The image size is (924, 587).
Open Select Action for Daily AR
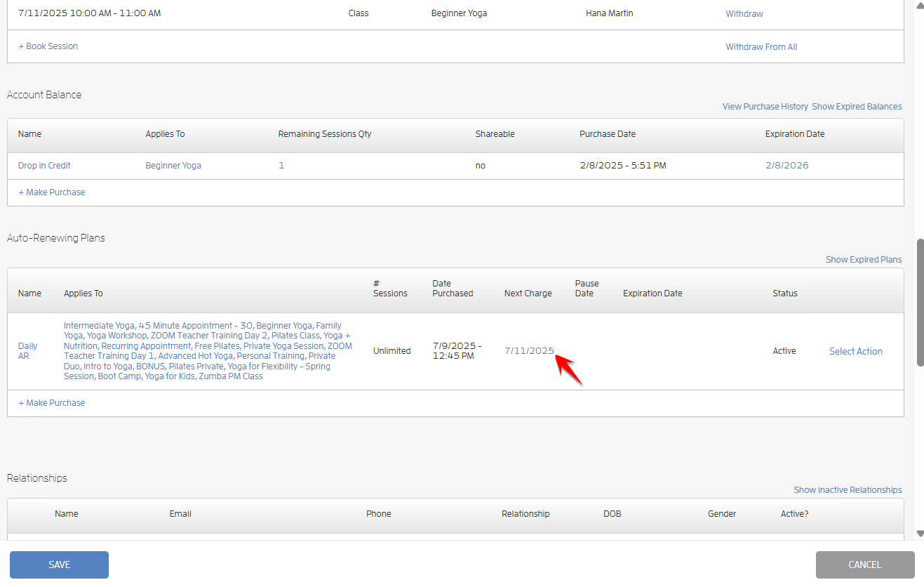856,351
